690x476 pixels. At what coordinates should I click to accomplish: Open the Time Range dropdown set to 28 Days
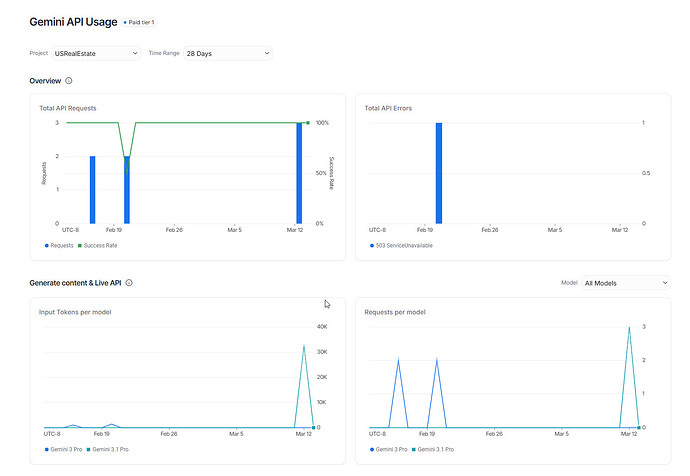(228, 53)
